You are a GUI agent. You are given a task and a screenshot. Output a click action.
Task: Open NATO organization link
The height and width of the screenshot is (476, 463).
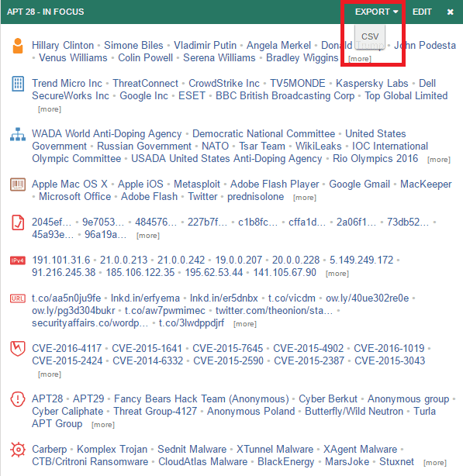pyautogui.click(x=216, y=146)
